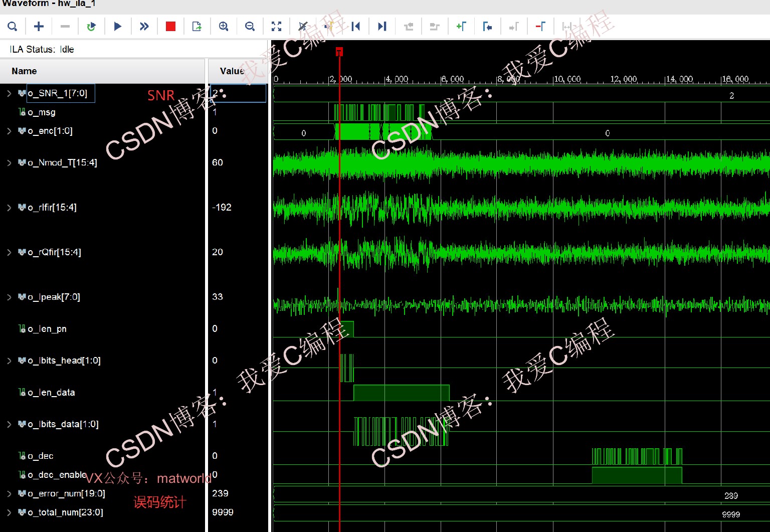Zoom in on the waveform
This screenshot has width=770, height=532.
pyautogui.click(x=224, y=27)
